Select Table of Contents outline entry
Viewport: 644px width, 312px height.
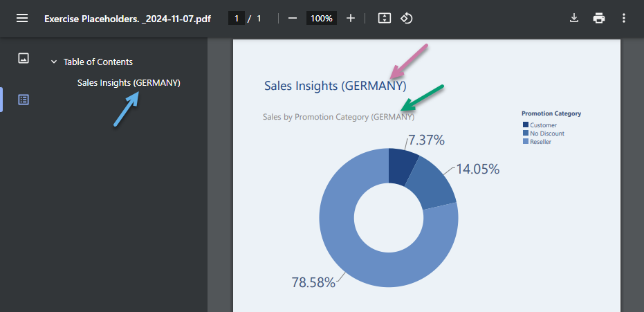click(98, 62)
